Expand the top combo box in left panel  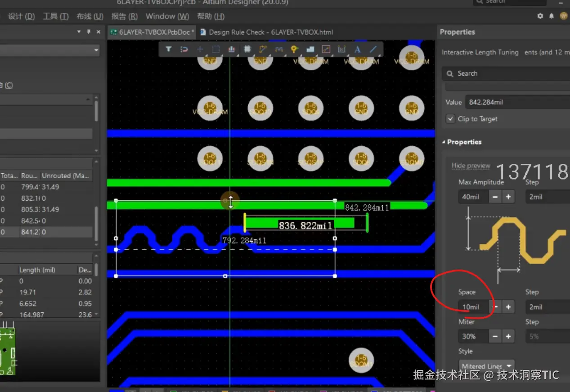[96, 50]
